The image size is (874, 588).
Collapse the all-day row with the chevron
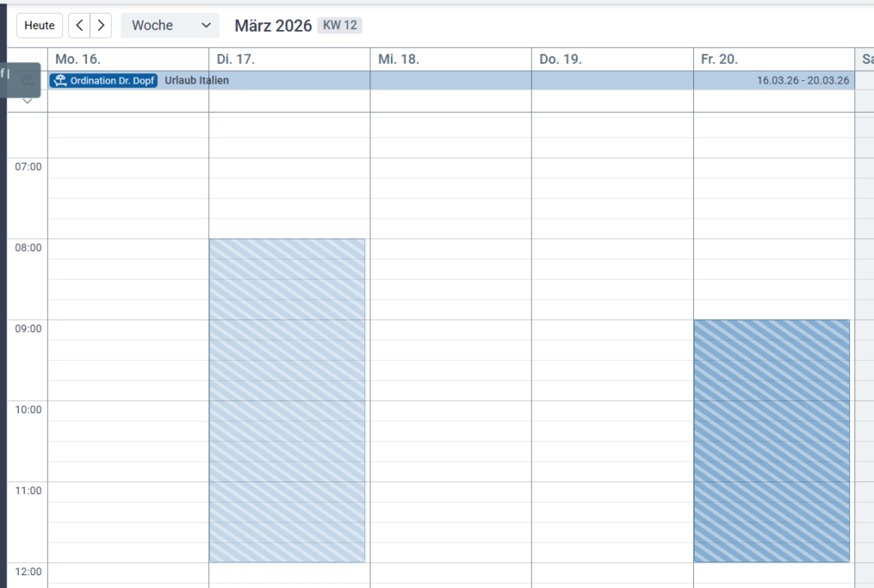pyautogui.click(x=27, y=102)
